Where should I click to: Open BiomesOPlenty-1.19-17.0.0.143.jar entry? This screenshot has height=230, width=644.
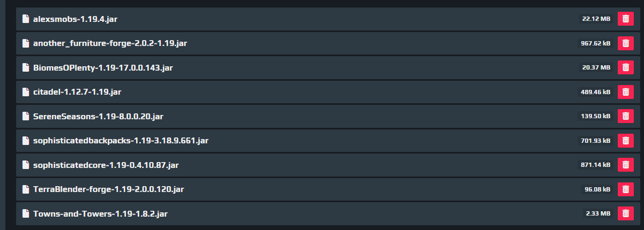pos(103,67)
